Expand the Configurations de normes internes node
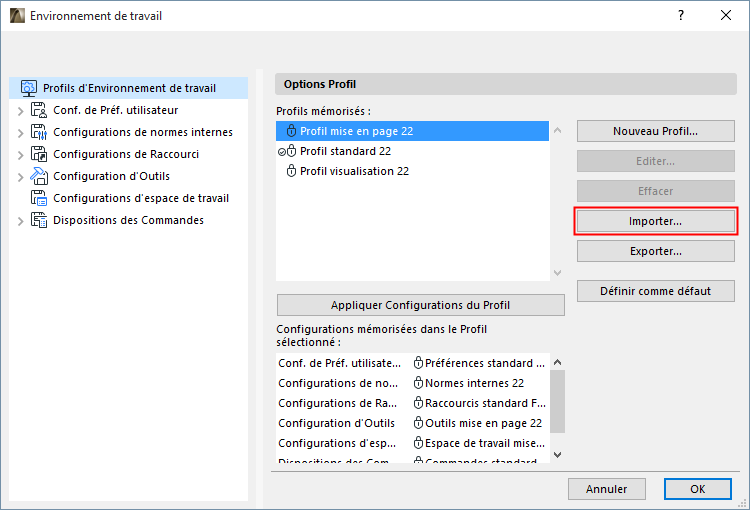This screenshot has height=510, width=750. (20, 132)
